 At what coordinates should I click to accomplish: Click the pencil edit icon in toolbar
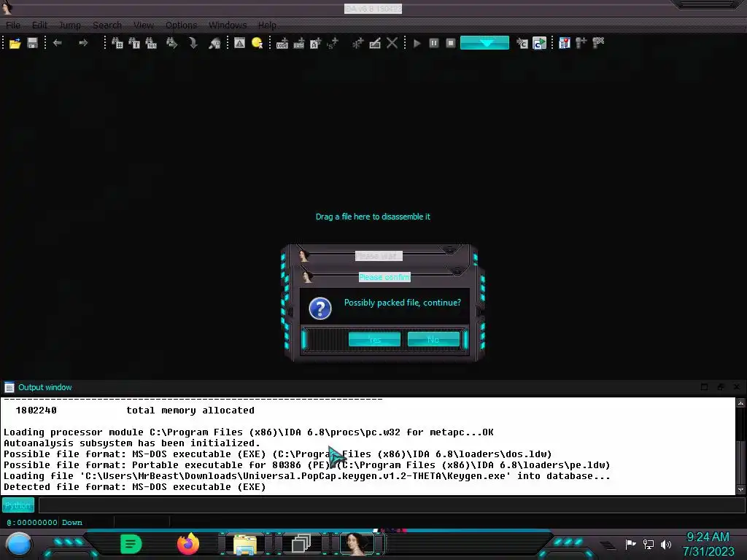point(375,43)
